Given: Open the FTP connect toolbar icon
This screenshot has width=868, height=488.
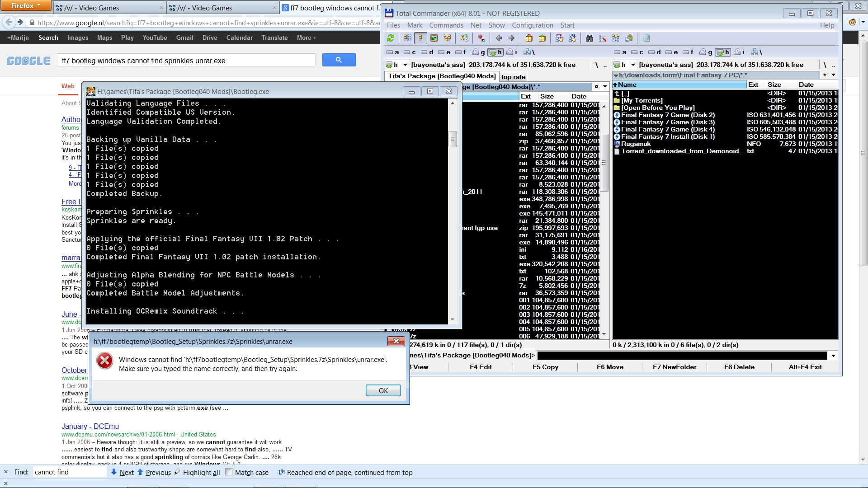Looking at the screenshot, I should pyautogui.click(x=559, y=38).
